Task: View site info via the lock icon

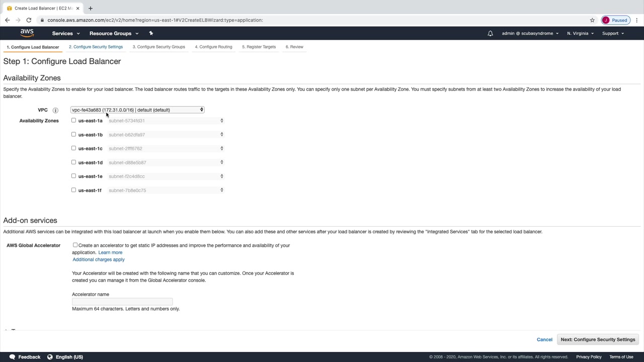Action: tap(43, 20)
